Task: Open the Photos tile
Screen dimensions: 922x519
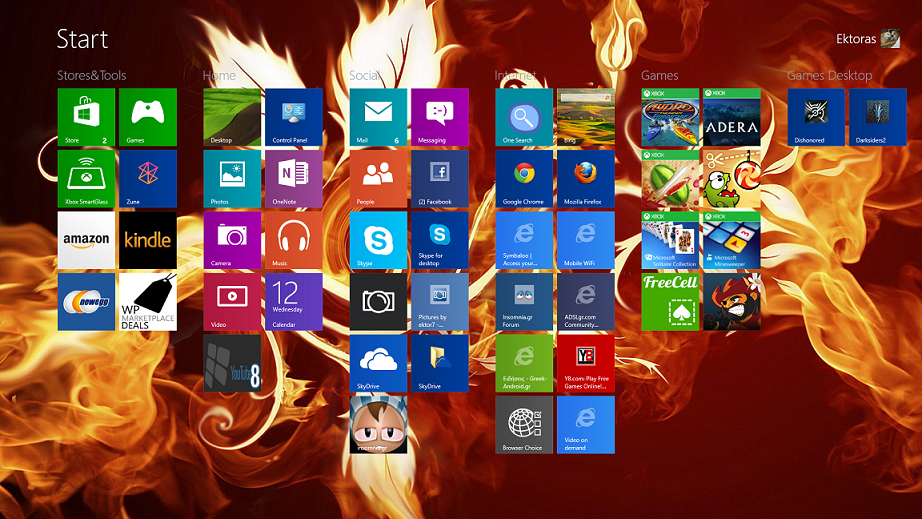Action: click(232, 179)
